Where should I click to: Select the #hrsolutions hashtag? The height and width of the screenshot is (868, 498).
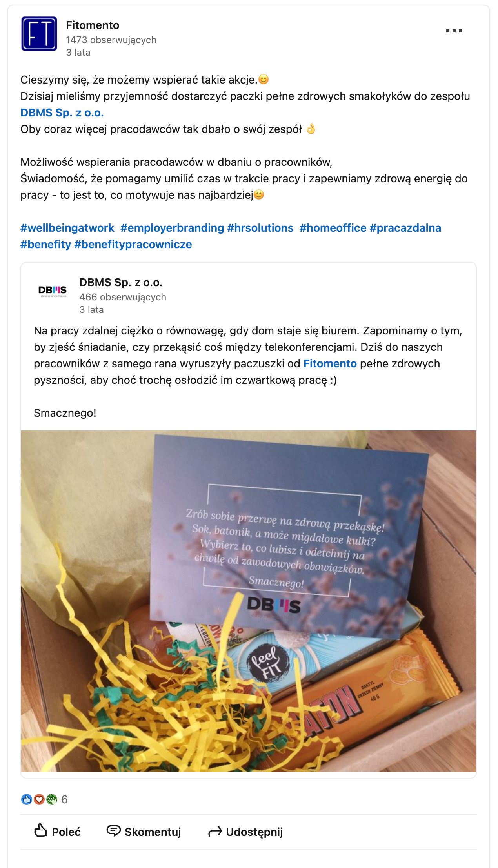click(x=260, y=228)
